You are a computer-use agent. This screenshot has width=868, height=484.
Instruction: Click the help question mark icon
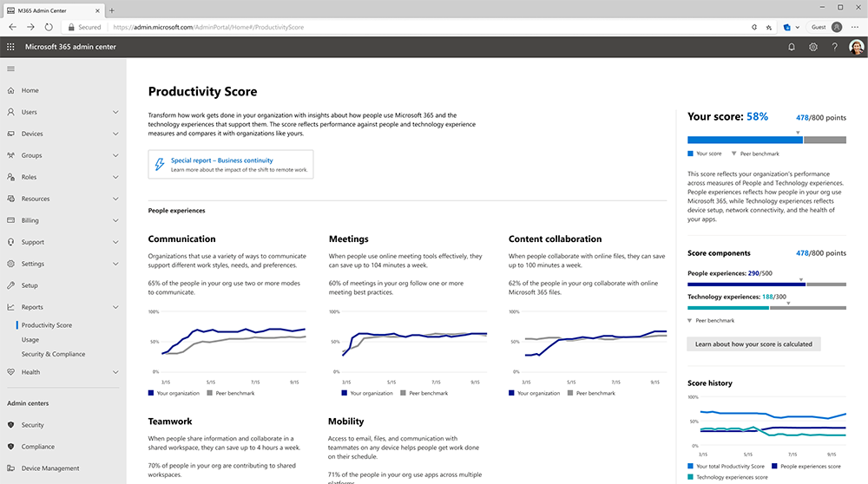[834, 47]
